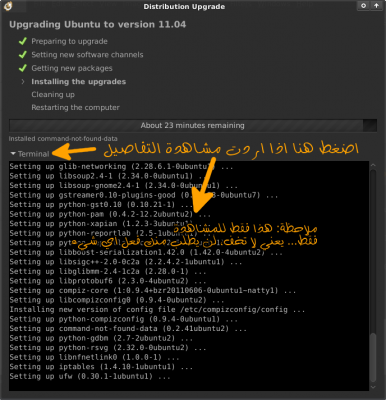The width and height of the screenshot is (386, 400).
Task: Click the 23 minutes remaining progress bar
Action: pyautogui.click(x=193, y=125)
